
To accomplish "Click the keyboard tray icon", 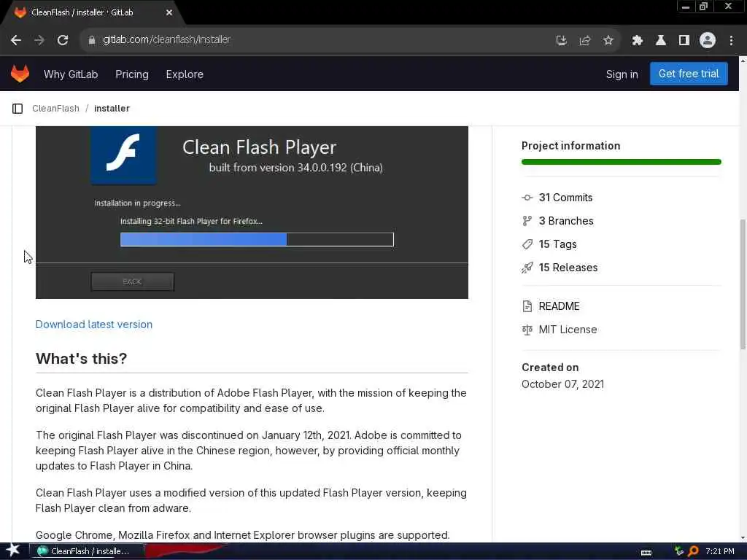I will point(646,553).
